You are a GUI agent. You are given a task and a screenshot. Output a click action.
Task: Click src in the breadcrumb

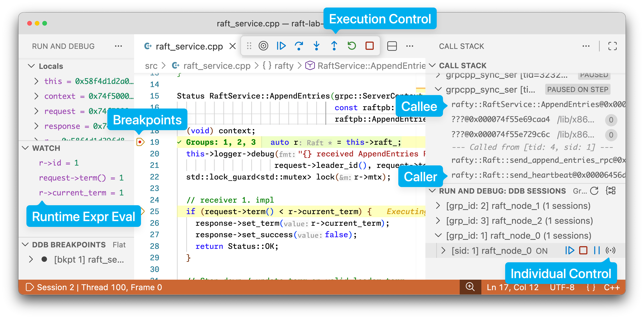(x=151, y=66)
